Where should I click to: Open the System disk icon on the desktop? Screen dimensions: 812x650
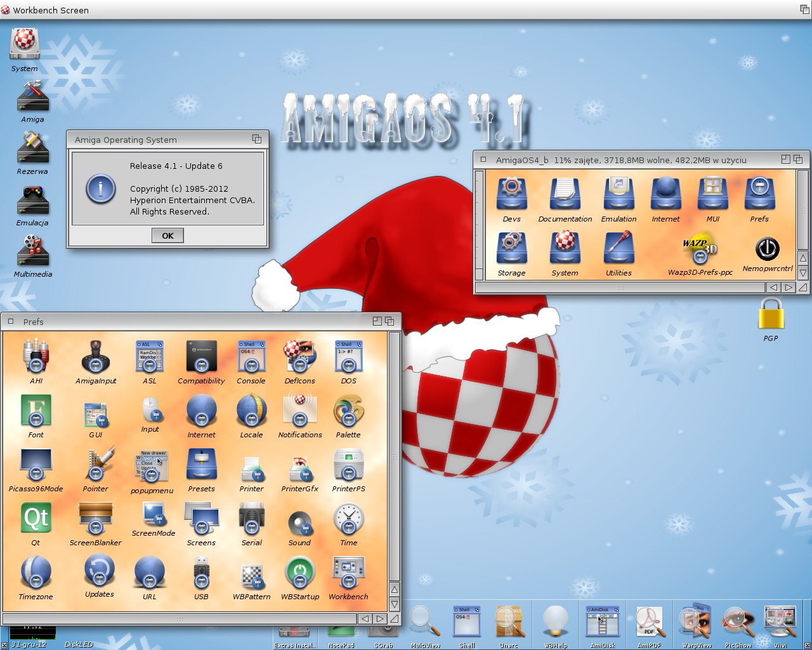(25, 43)
